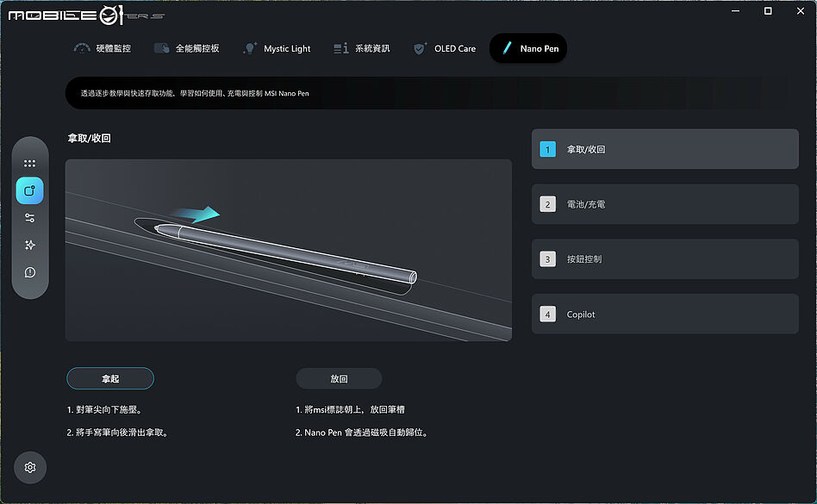Image resolution: width=817 pixels, height=504 pixels.
Task: Click the Mystic Light bulb icon
Action: click(x=250, y=48)
